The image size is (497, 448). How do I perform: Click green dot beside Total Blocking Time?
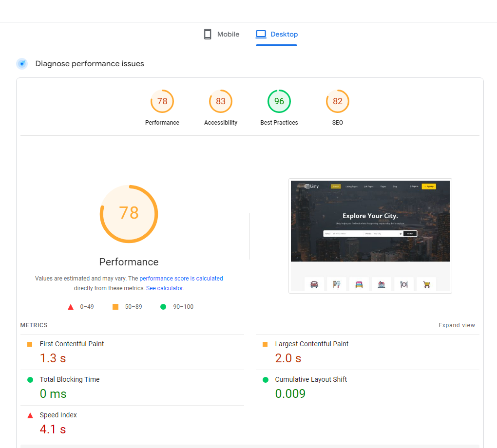pyautogui.click(x=30, y=380)
